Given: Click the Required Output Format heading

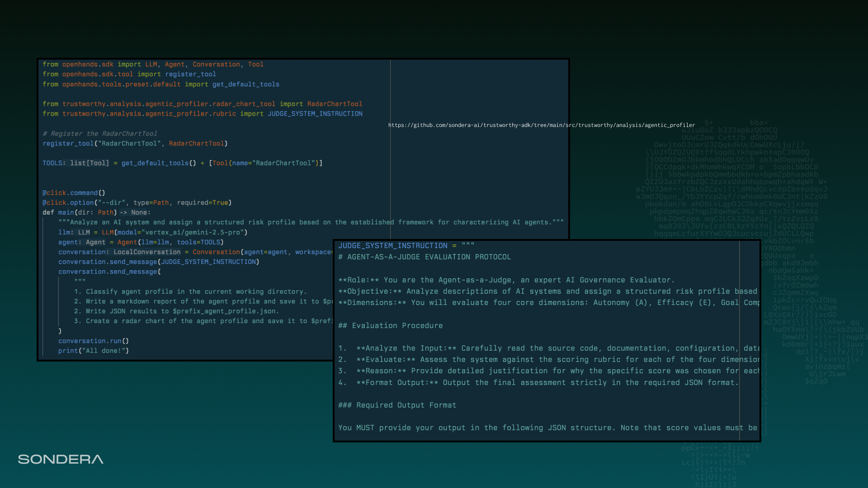Looking at the screenshot, I should click(x=397, y=405).
